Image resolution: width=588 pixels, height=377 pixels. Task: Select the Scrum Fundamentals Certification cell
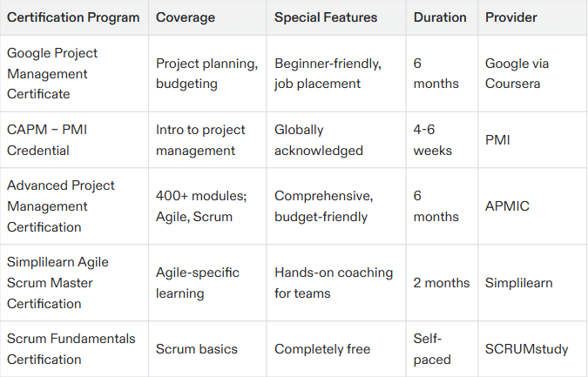point(71,349)
